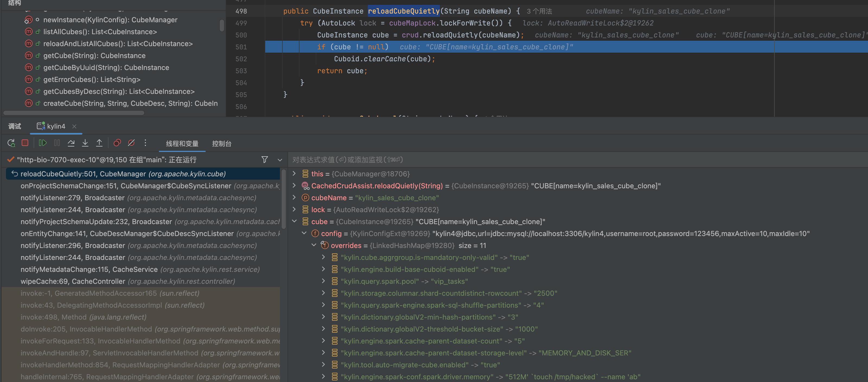Select invokeAndHandle:97 frame

[143, 353]
